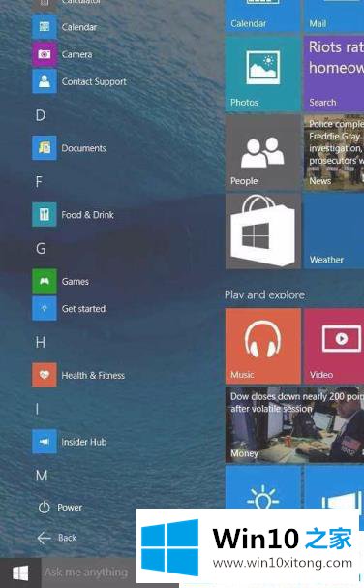Click the Power label text

[x=70, y=508]
